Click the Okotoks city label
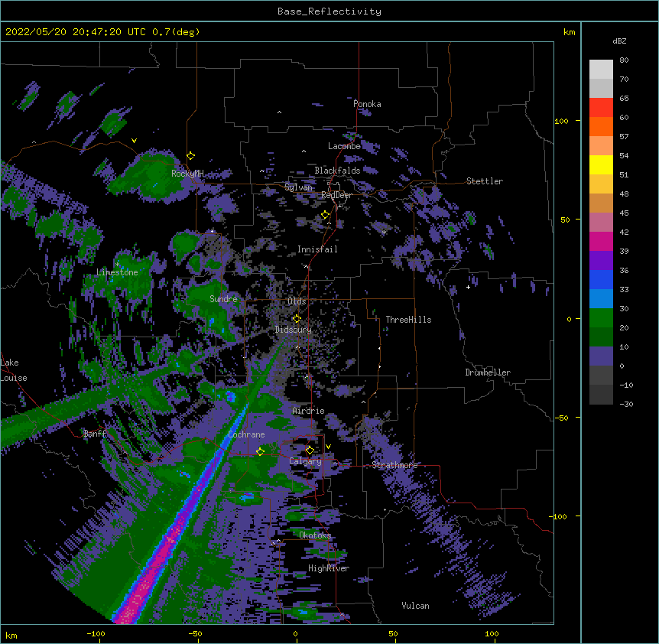This screenshot has height=644, width=659. click(315, 535)
